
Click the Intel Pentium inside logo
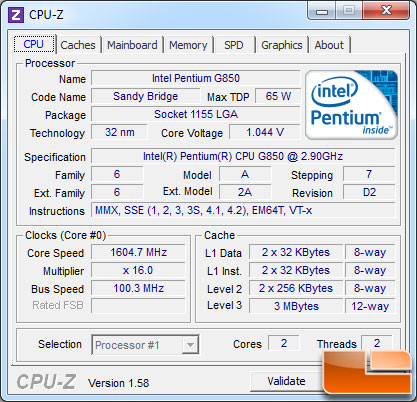(x=351, y=105)
